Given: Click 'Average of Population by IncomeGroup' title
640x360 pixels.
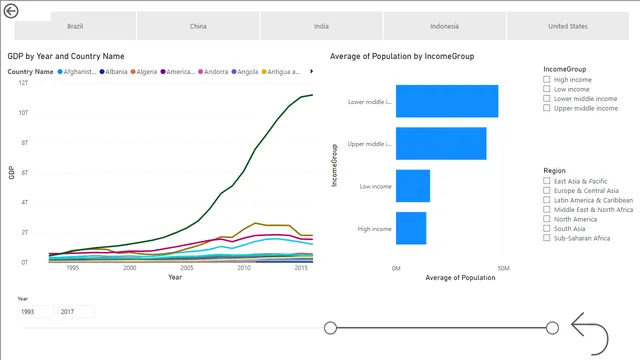Looking at the screenshot, I should click(x=402, y=56).
